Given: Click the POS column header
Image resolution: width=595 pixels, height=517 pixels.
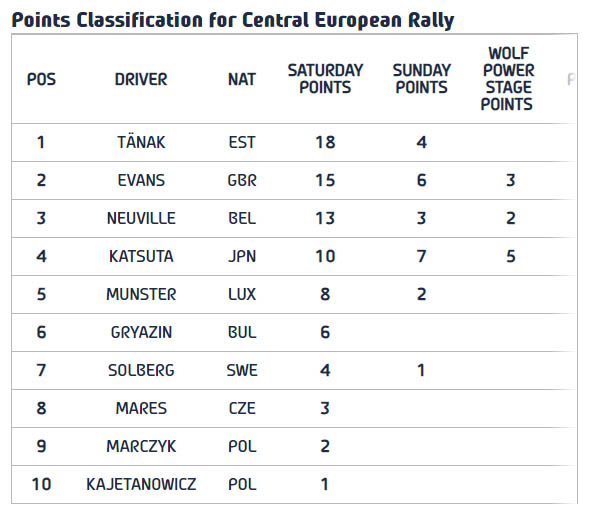Looking at the screenshot, I should 41,79.
